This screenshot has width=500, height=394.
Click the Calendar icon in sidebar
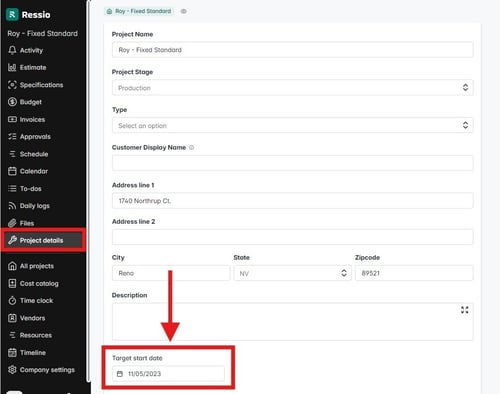click(12, 171)
